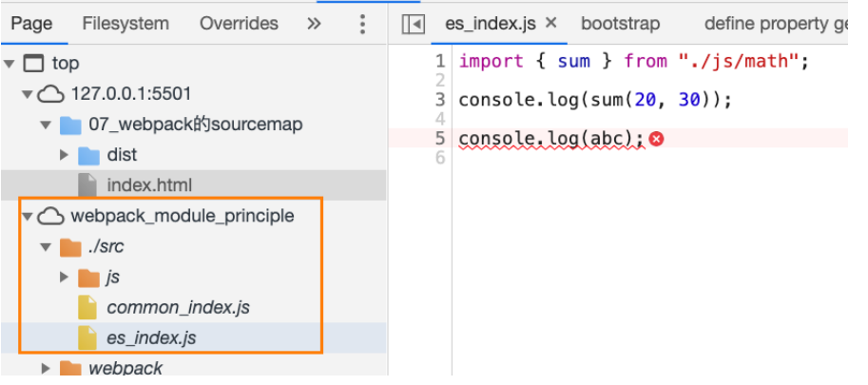Click the index.html file icon

(87, 184)
